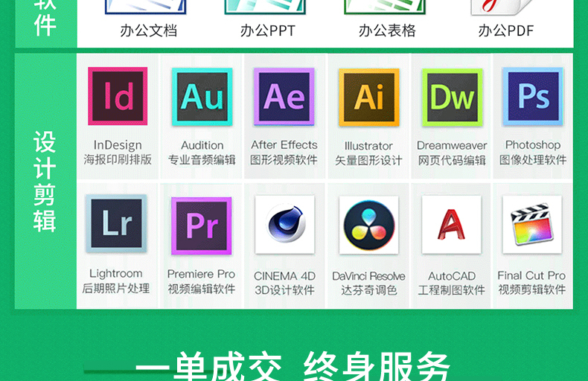The height and width of the screenshot is (381, 588).
Task: Click the Lightroom Lr icon
Action: tap(116, 223)
